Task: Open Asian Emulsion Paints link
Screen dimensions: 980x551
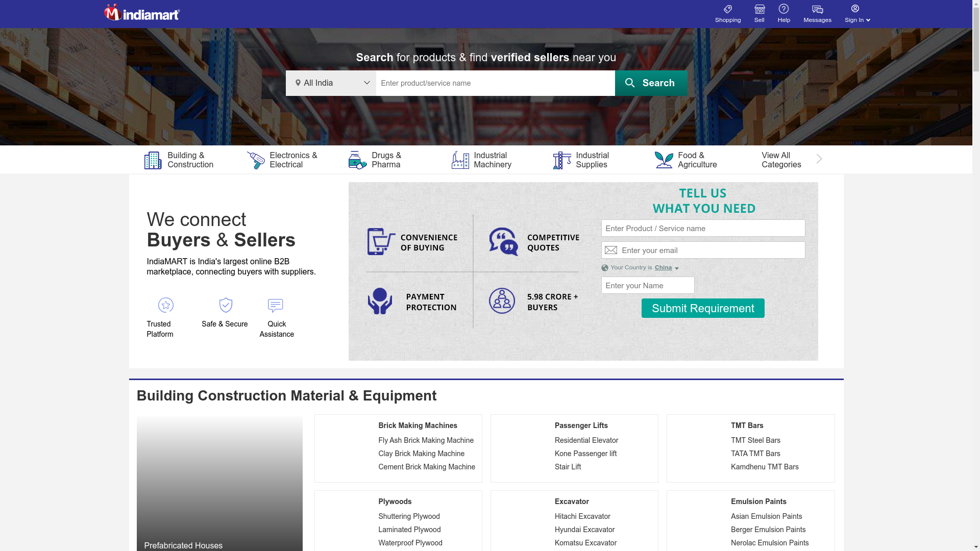Action: pos(766,516)
